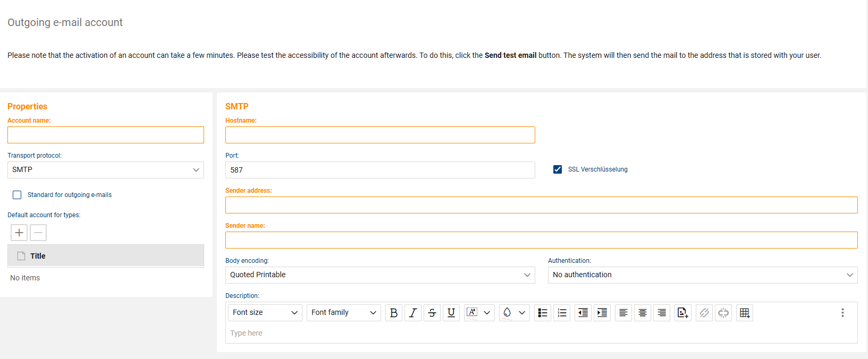
Task: Click the insert table icon
Action: (x=745, y=313)
